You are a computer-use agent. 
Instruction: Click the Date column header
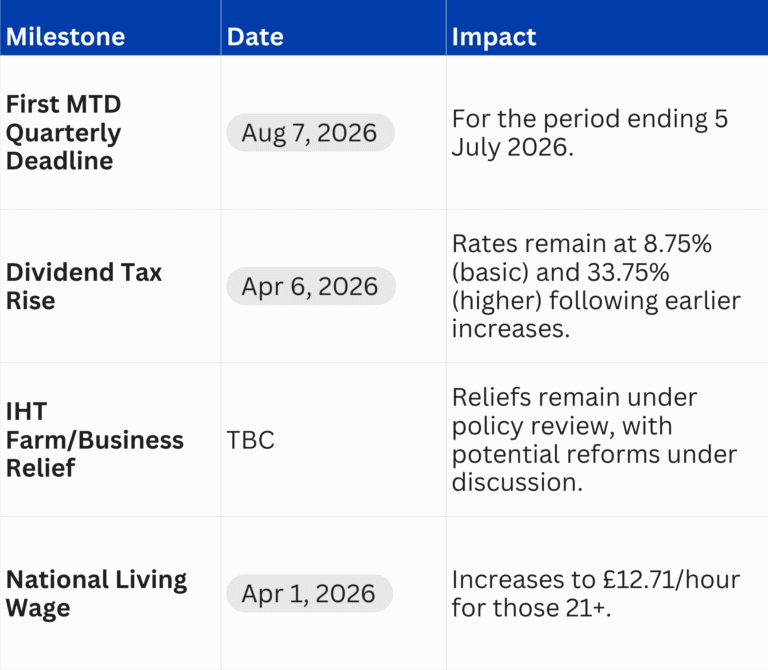[x=255, y=38]
